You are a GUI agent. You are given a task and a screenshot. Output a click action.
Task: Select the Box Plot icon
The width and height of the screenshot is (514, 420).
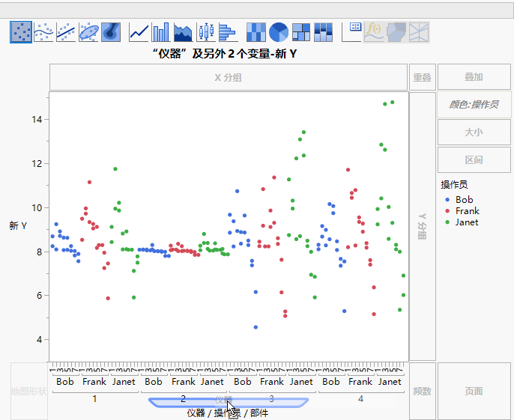[x=205, y=31]
